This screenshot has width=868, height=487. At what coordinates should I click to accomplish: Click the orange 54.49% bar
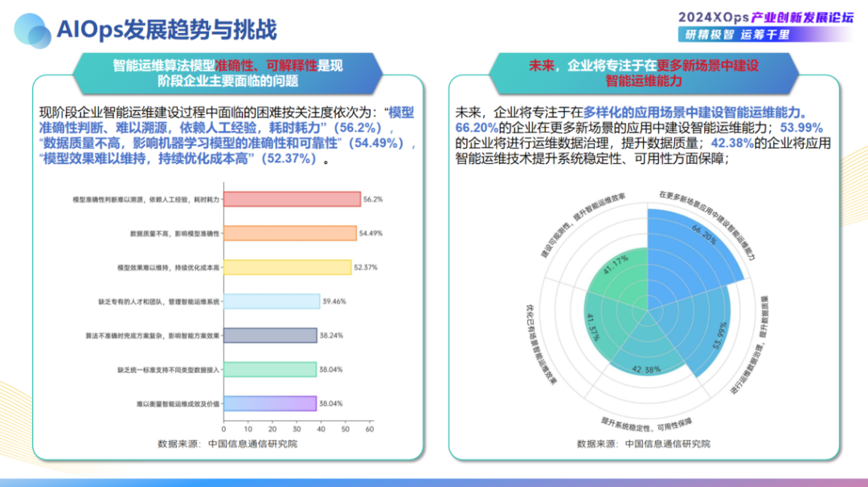point(290,233)
